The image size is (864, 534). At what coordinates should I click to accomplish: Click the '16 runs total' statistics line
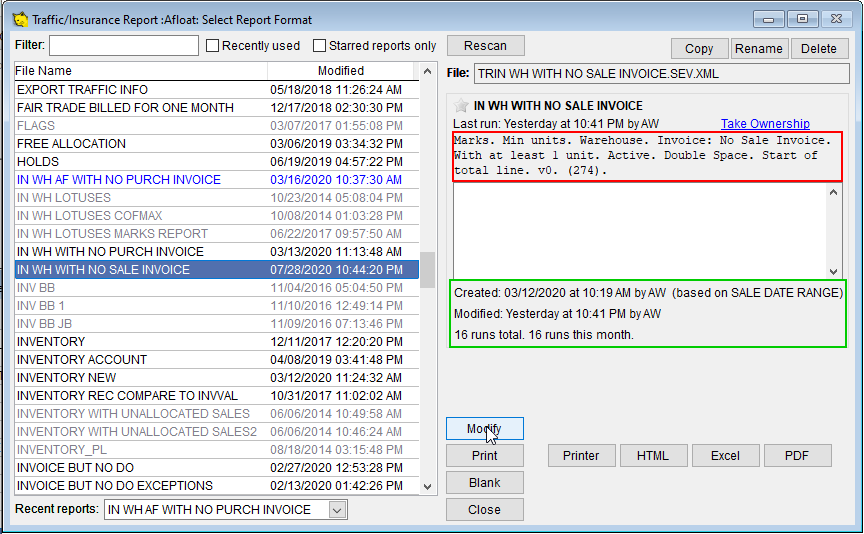pos(544,335)
